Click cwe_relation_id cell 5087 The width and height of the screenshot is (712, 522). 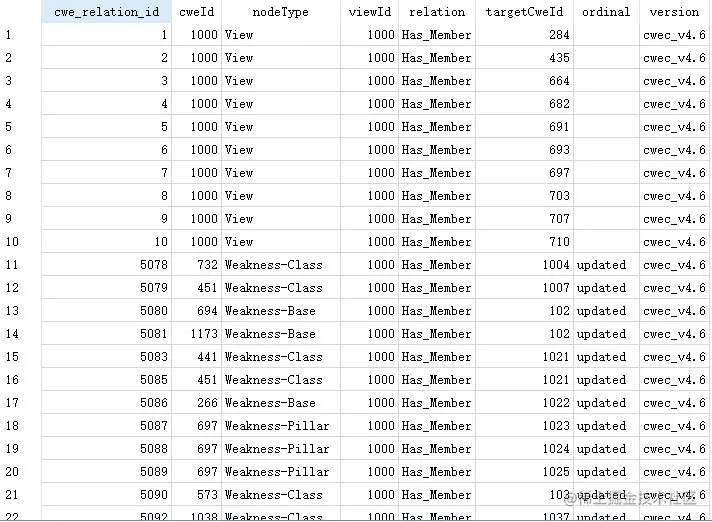[106, 425]
